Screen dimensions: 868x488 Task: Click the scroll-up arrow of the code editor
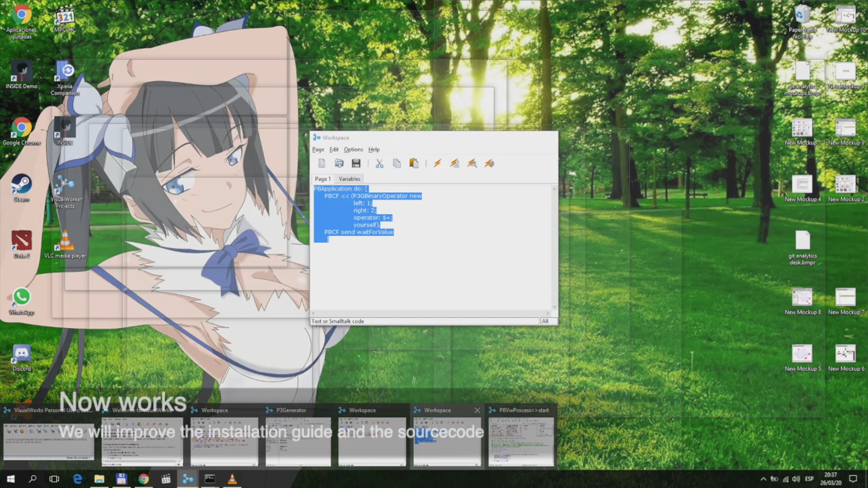(554, 189)
